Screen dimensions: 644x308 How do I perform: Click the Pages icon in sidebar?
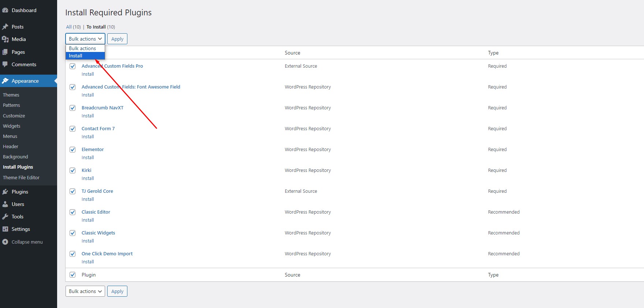[x=5, y=52]
